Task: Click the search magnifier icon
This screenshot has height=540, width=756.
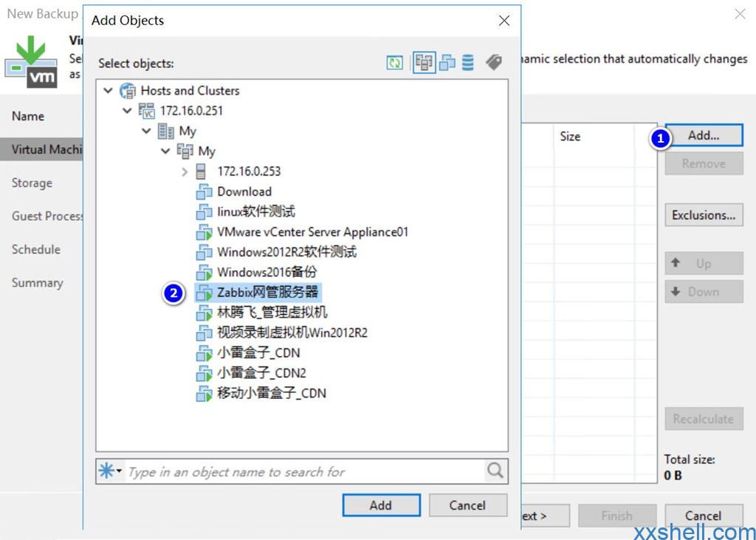Action: coord(495,470)
